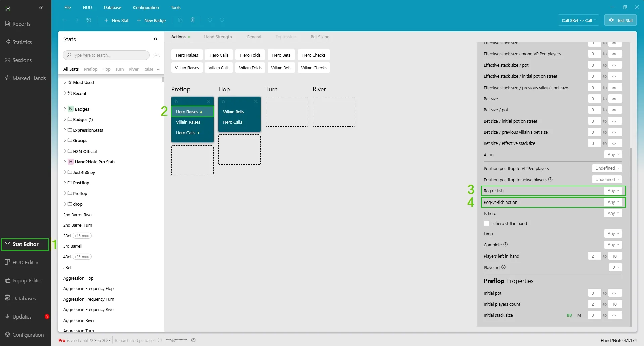Click info icon next to Complete
The height and width of the screenshot is (346, 644).
point(505,245)
